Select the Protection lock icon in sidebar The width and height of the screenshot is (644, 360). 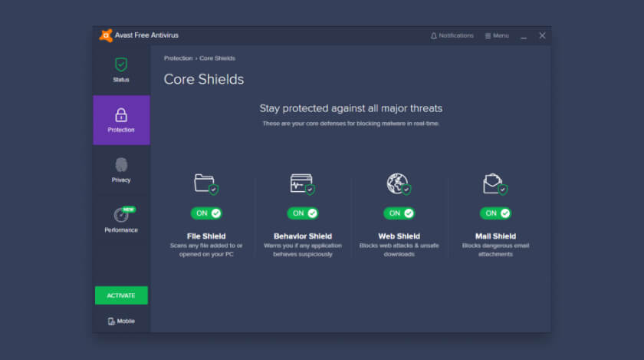coord(121,115)
